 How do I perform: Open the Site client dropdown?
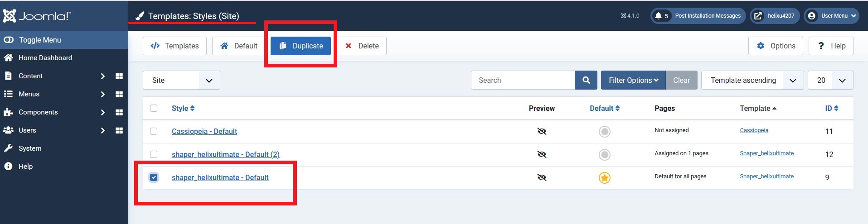tap(181, 80)
